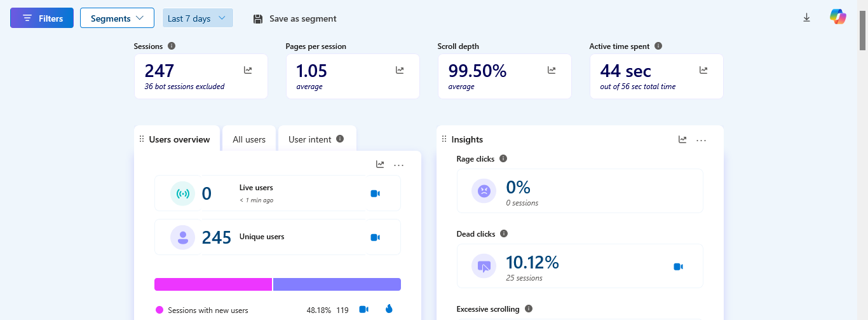Open the trend chart icon in Sessions card

click(248, 70)
